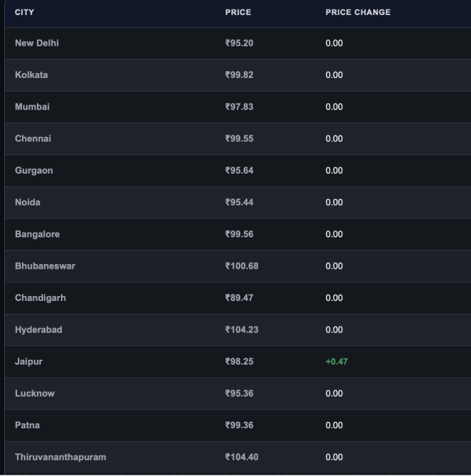Select Noida in the city list

[27, 202]
